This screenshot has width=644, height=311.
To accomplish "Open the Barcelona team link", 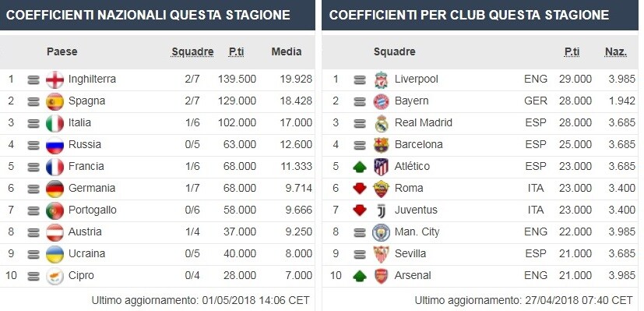I will click(418, 145).
